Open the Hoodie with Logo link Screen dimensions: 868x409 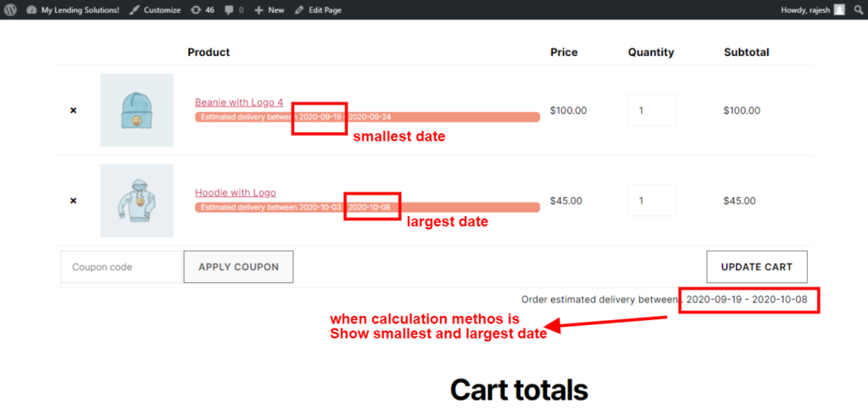[x=235, y=192]
